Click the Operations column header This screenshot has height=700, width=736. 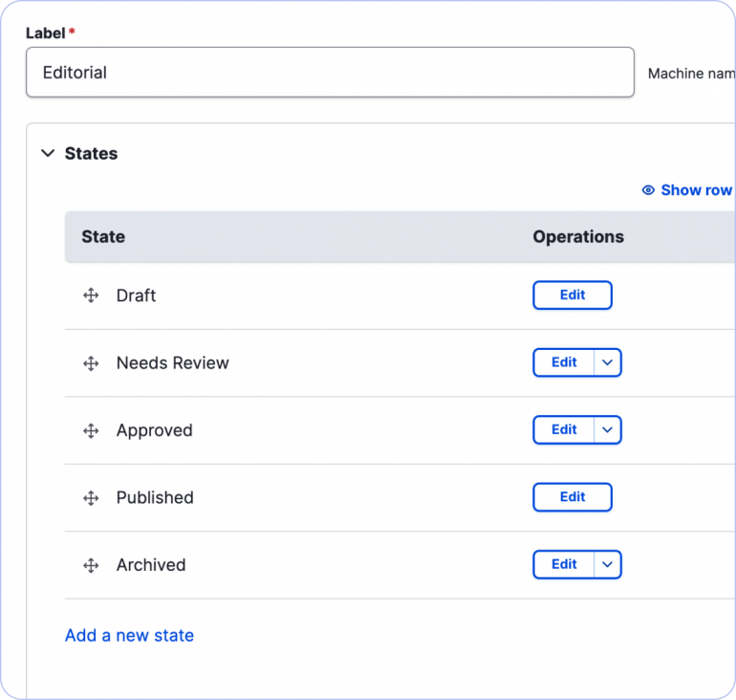tap(578, 236)
